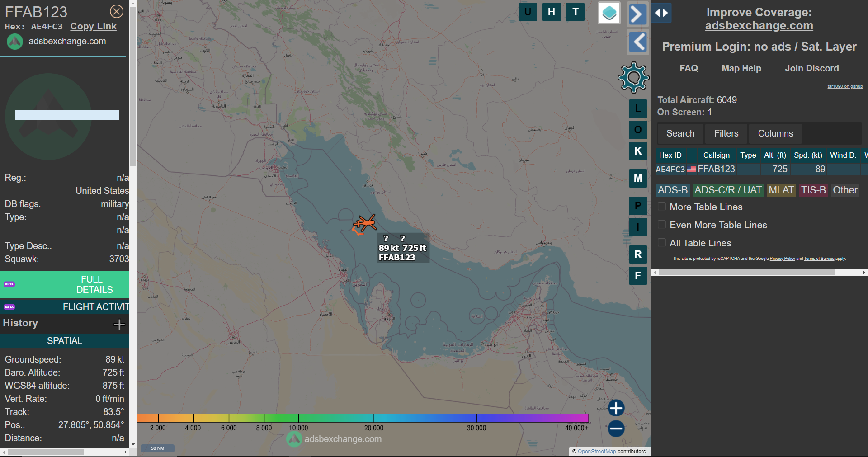Sort table by Alt. (ft) column
The height and width of the screenshot is (457, 868).
click(x=775, y=155)
